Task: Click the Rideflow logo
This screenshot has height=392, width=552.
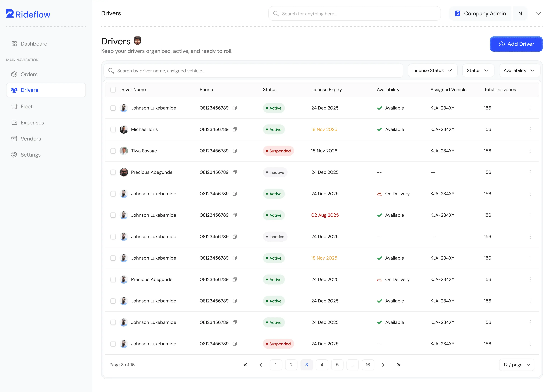Action: click(x=28, y=14)
